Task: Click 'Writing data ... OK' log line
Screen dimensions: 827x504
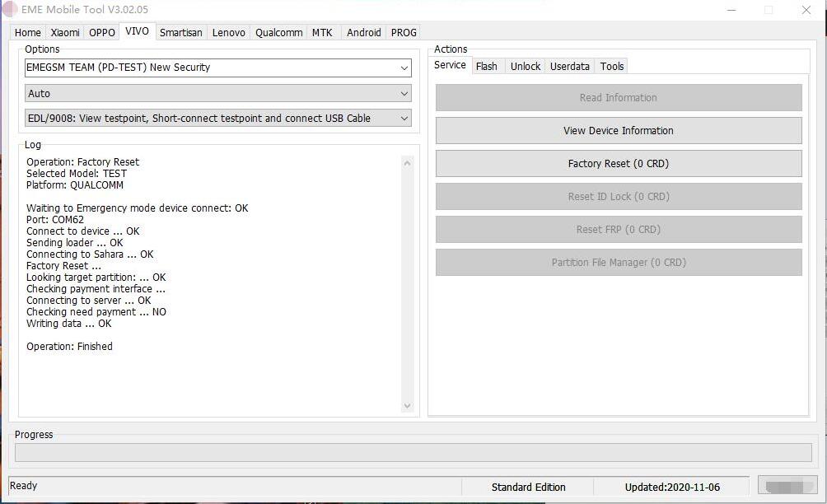Action: point(68,324)
